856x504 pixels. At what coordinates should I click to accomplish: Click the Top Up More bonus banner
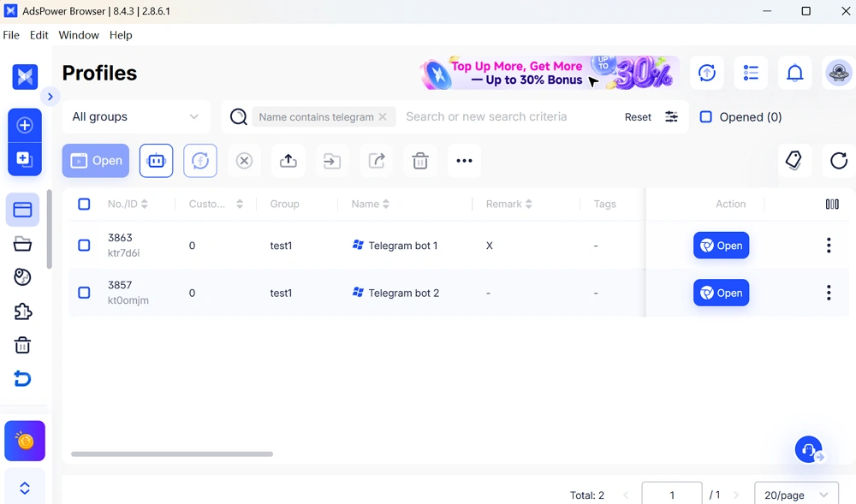click(x=550, y=73)
